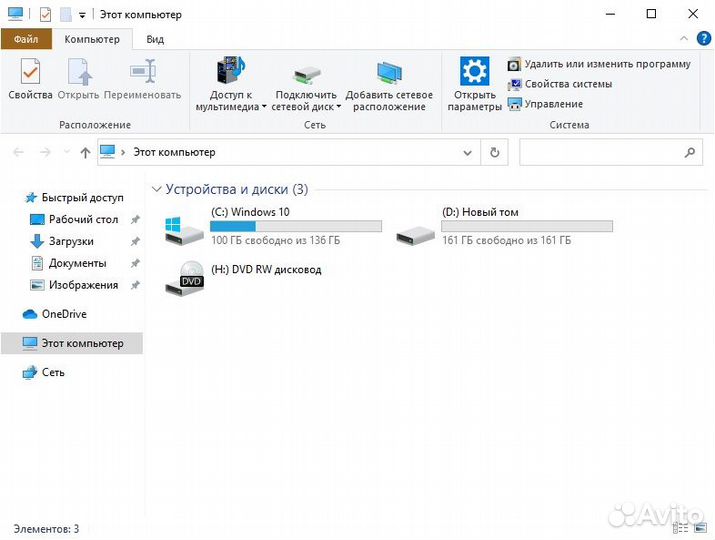Open the Файл menu tab
715x540 pixels.
coord(26,39)
